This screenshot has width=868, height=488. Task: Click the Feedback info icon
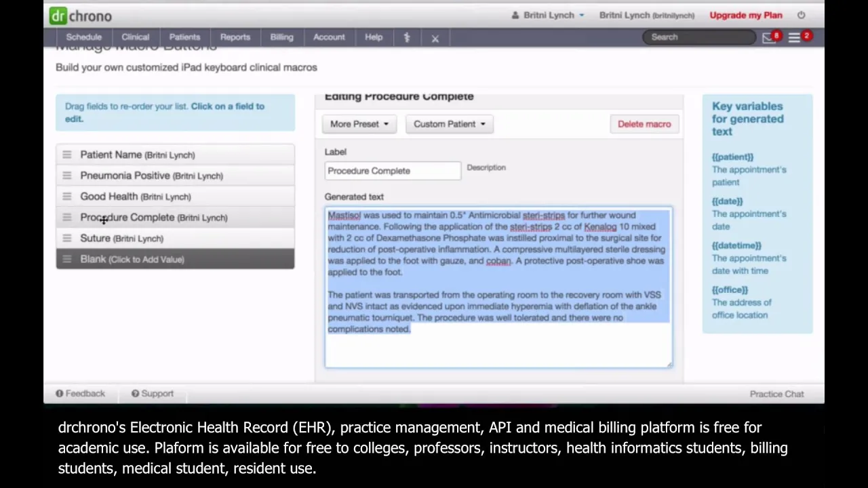(x=60, y=394)
